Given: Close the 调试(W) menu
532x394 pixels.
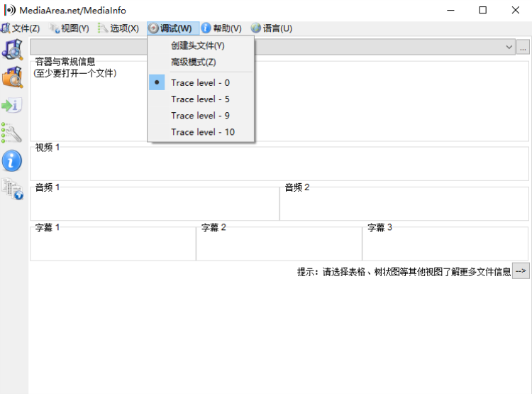Looking at the screenshot, I should tap(173, 28).
